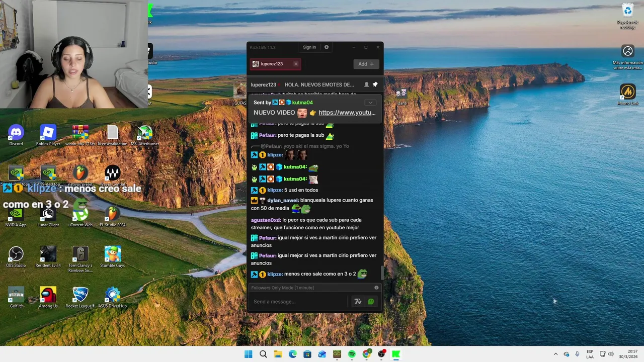Click the tray microphone icon
The height and width of the screenshot is (362, 644).
[577, 354]
